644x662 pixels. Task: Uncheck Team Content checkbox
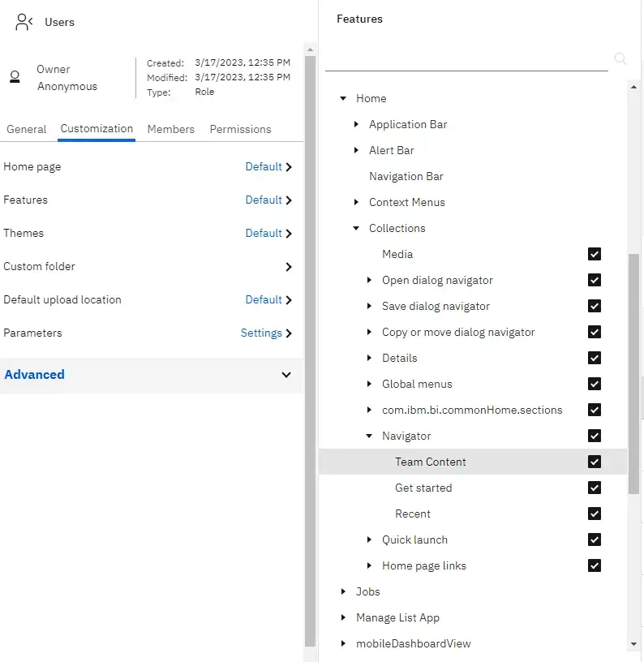click(595, 462)
